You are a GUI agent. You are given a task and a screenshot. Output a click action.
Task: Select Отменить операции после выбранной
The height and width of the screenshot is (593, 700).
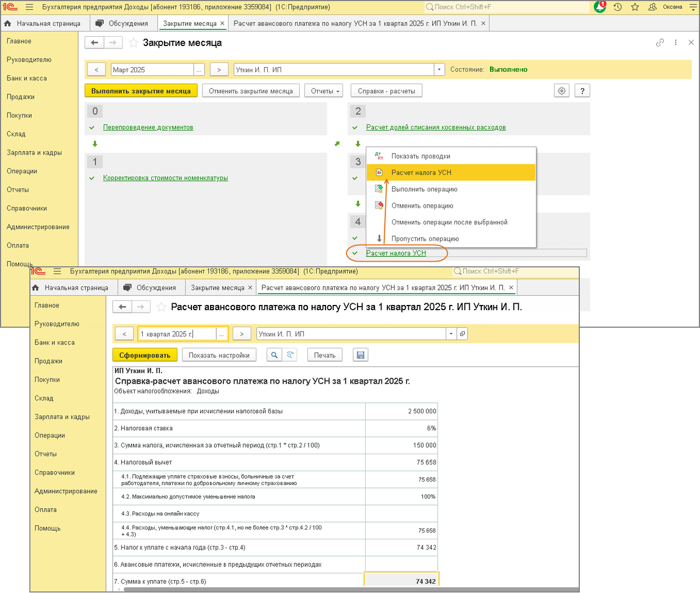tap(451, 222)
